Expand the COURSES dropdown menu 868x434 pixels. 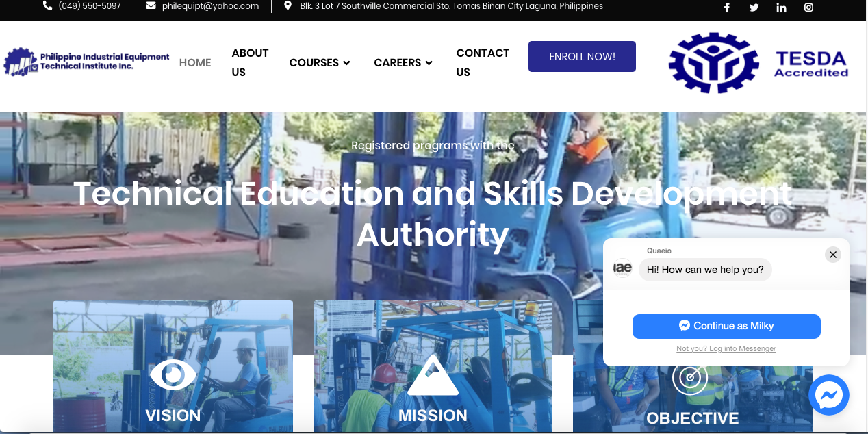point(320,62)
